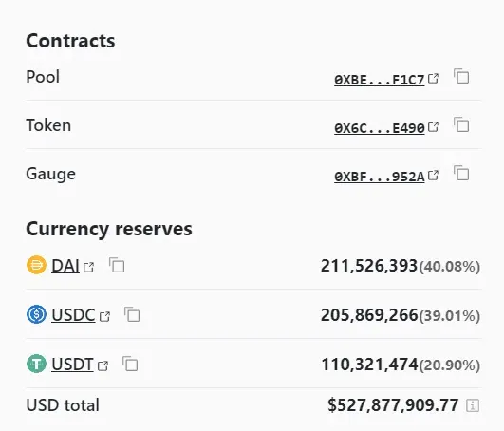Copy the DAI token address
The height and width of the screenshot is (431, 504).
click(117, 265)
